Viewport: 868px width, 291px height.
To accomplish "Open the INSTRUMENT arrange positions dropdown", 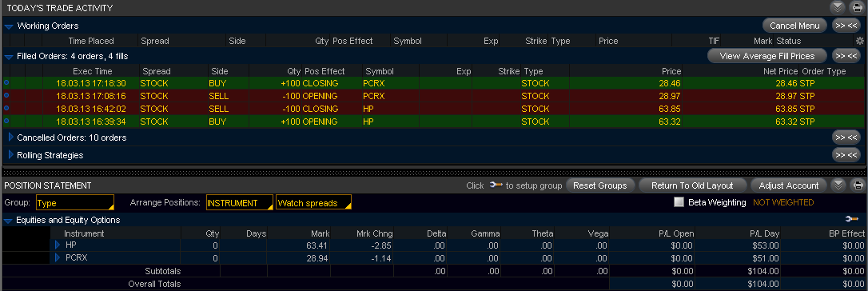I will [x=240, y=202].
